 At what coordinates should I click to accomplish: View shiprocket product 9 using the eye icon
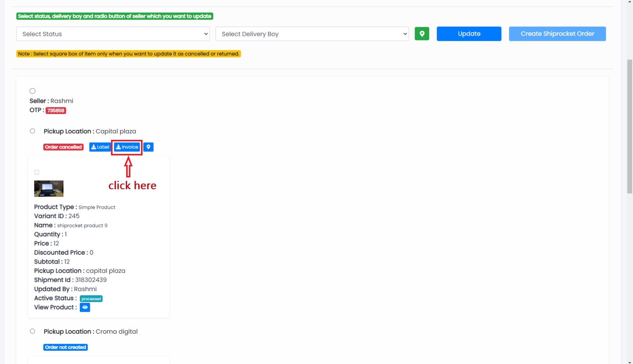(x=85, y=307)
